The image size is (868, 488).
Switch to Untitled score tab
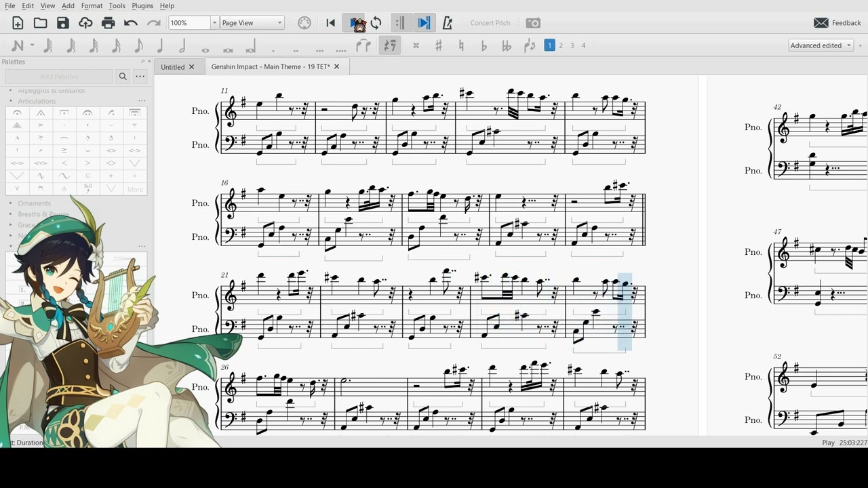pyautogui.click(x=172, y=67)
